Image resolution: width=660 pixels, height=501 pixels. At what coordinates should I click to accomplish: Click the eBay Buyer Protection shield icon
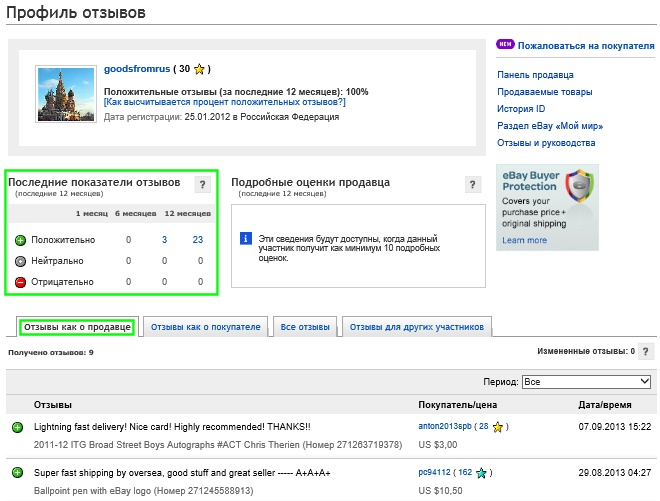[x=580, y=186]
